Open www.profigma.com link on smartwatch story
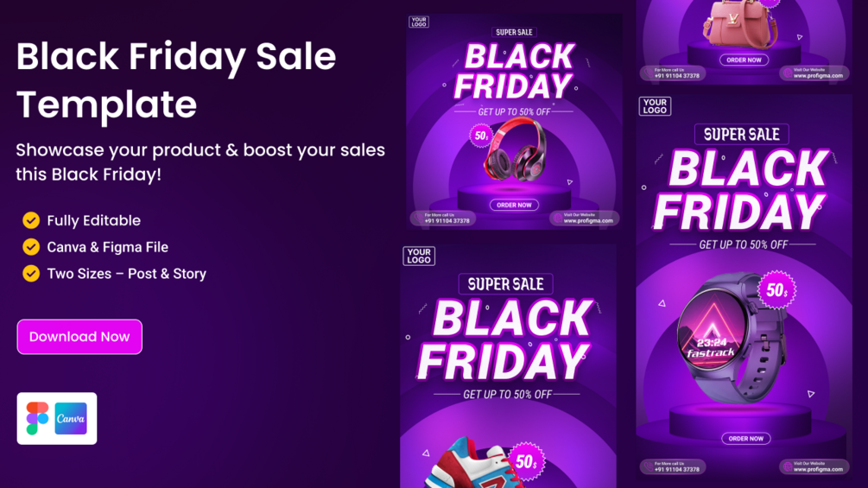The image size is (868, 488). point(818,469)
